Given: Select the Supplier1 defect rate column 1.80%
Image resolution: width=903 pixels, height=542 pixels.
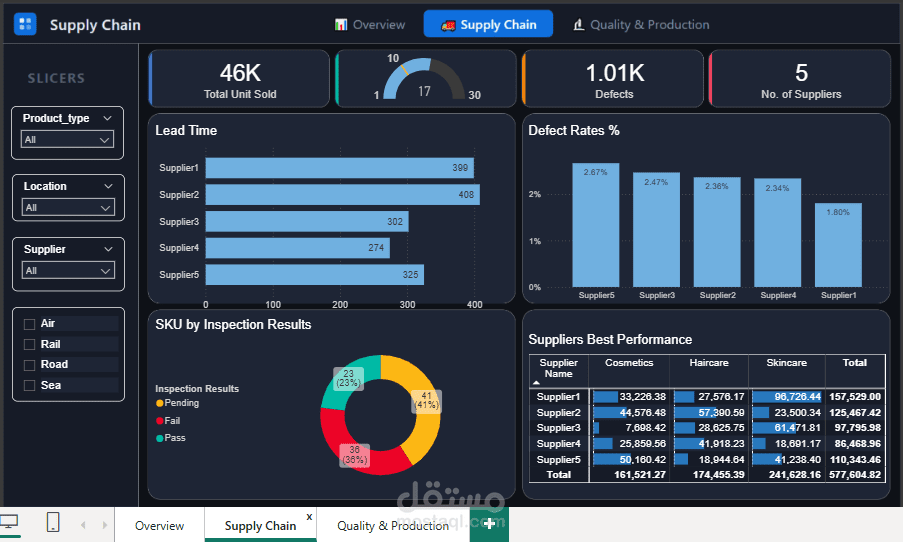Looking at the screenshot, I should click(838, 245).
